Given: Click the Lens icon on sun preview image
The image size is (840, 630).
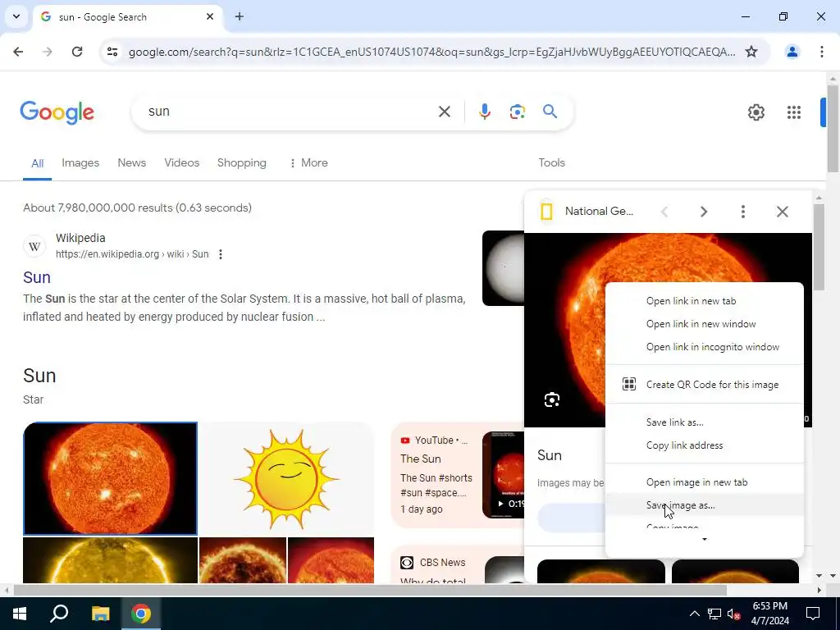Looking at the screenshot, I should point(552,399).
